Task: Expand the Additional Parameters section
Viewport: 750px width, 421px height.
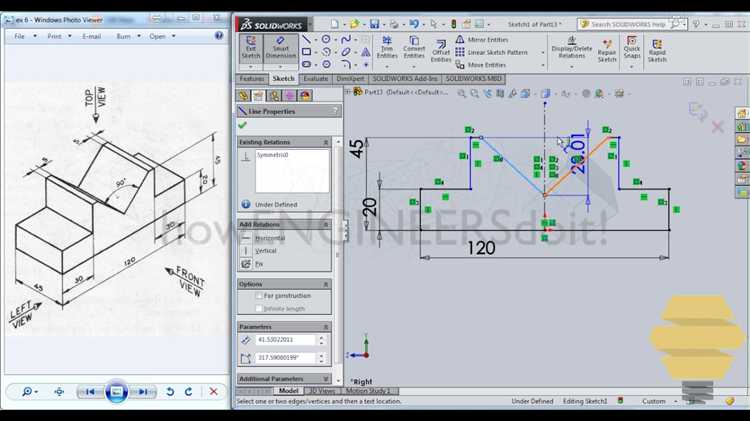Action: click(326, 379)
